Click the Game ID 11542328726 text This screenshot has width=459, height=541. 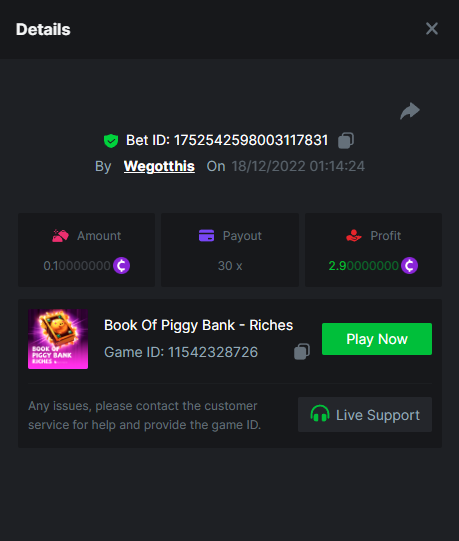point(181,352)
